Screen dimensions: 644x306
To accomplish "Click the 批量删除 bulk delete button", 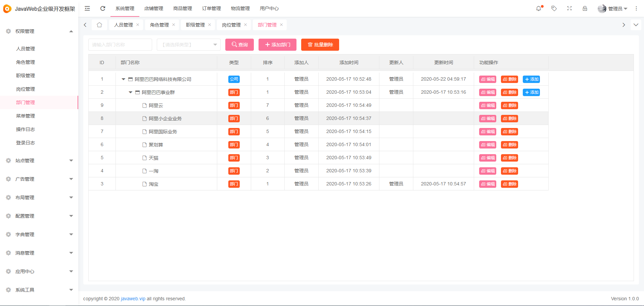I will [320, 44].
